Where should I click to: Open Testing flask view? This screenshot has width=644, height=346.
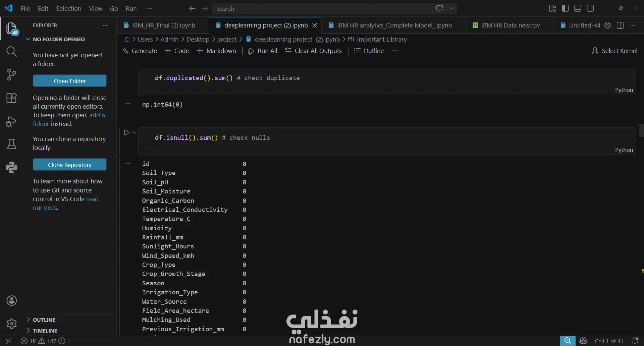[12, 144]
